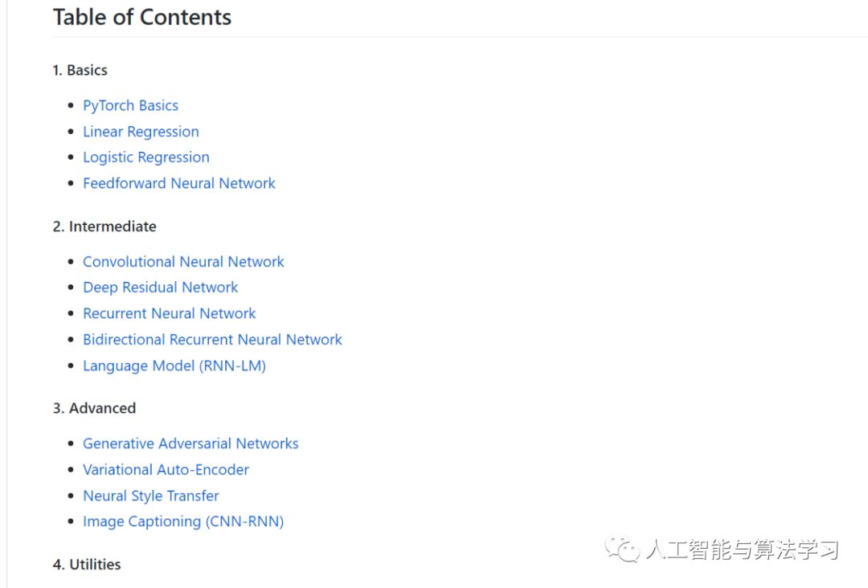The width and height of the screenshot is (868, 588).
Task: Open the Language Model (RNN-LM) link
Action: (174, 365)
